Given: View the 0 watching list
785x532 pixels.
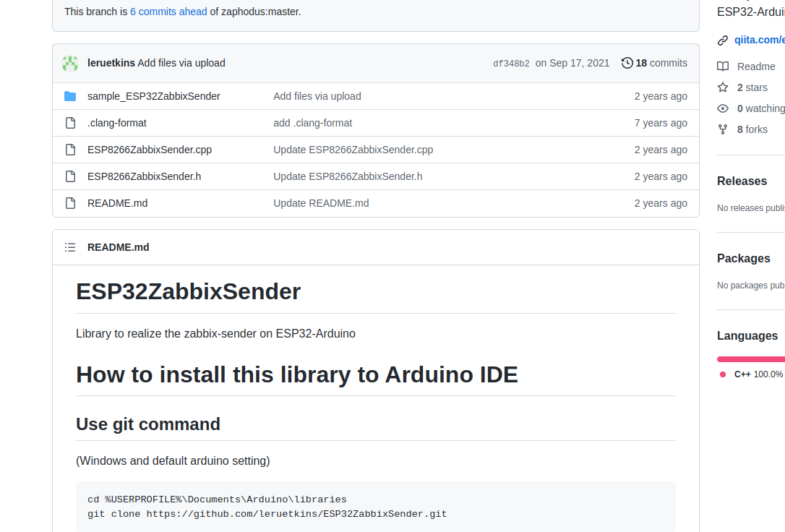Looking at the screenshot, I should click(x=761, y=108).
